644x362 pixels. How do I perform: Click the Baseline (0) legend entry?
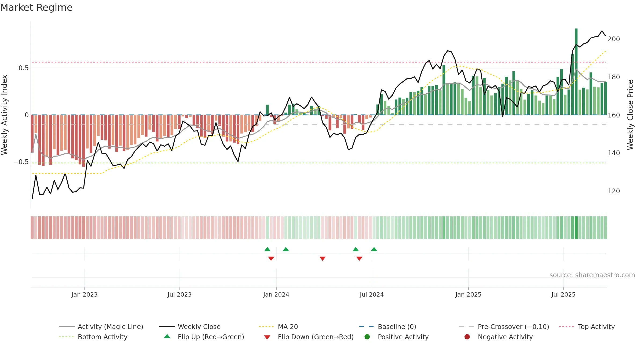tap(387, 327)
